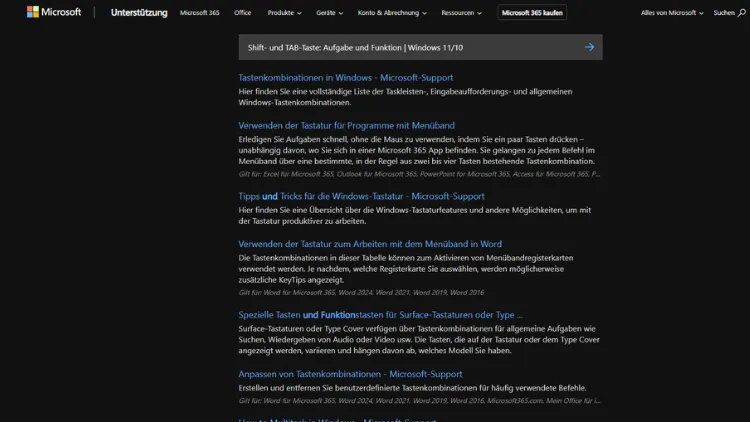Expand the Konto & Abrechnung dropdown
The width and height of the screenshot is (750, 422).
(x=392, y=13)
